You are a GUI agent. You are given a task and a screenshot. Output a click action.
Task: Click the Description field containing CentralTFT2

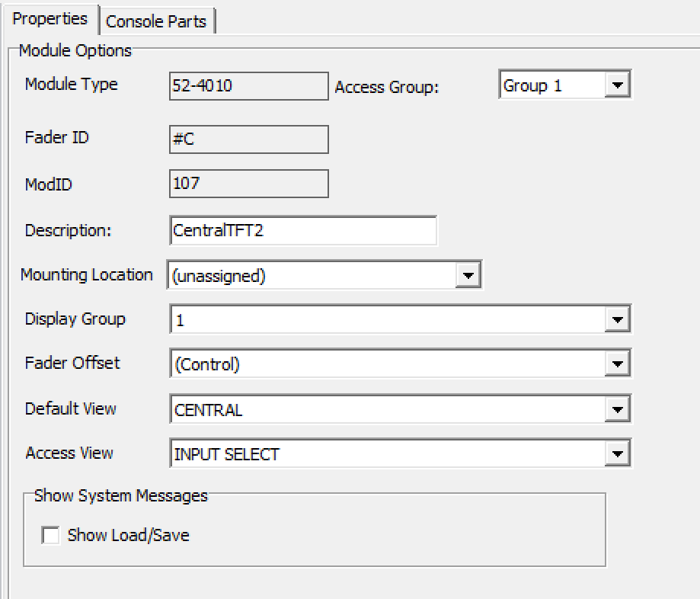click(303, 230)
